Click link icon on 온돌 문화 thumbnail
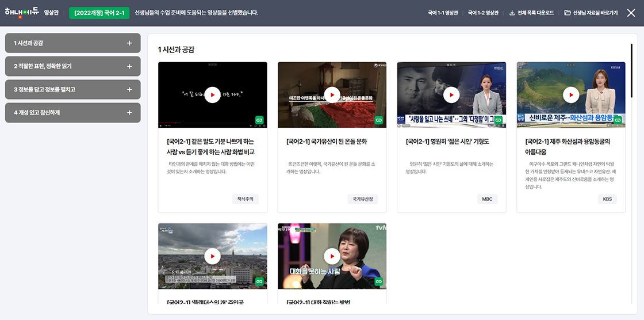 379,120
